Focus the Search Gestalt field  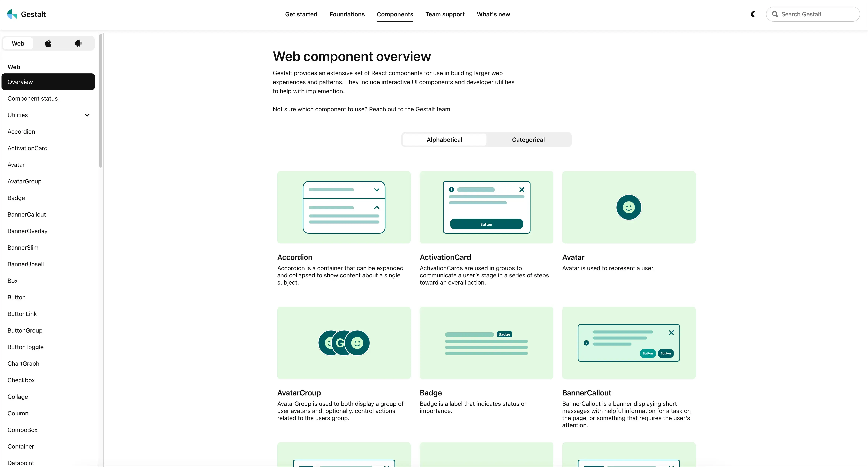pyautogui.click(x=813, y=14)
